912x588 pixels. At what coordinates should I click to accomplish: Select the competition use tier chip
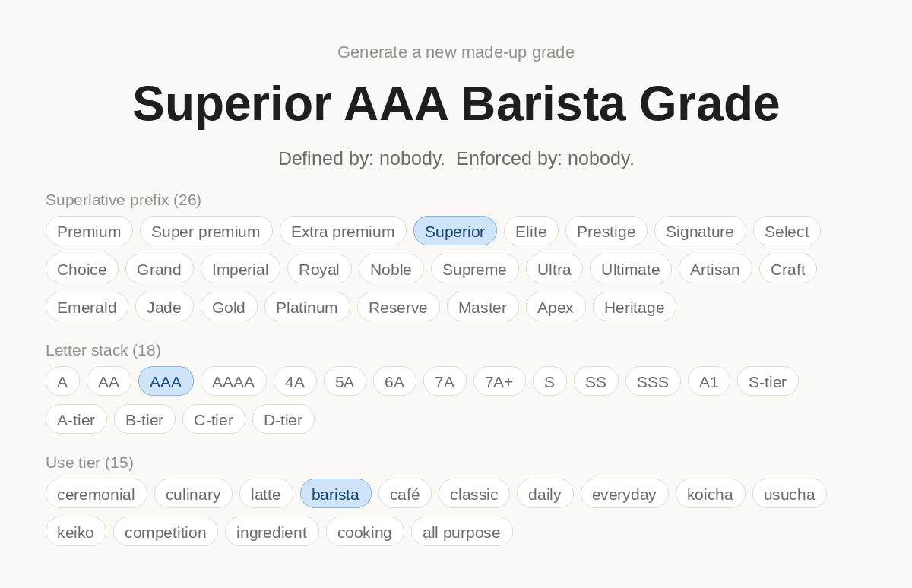(166, 532)
